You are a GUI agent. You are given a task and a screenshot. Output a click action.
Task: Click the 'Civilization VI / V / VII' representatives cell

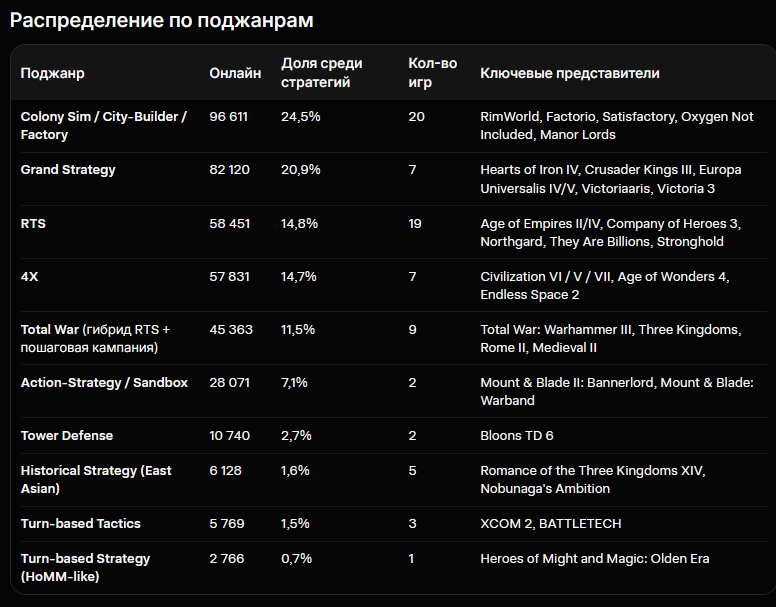(604, 285)
